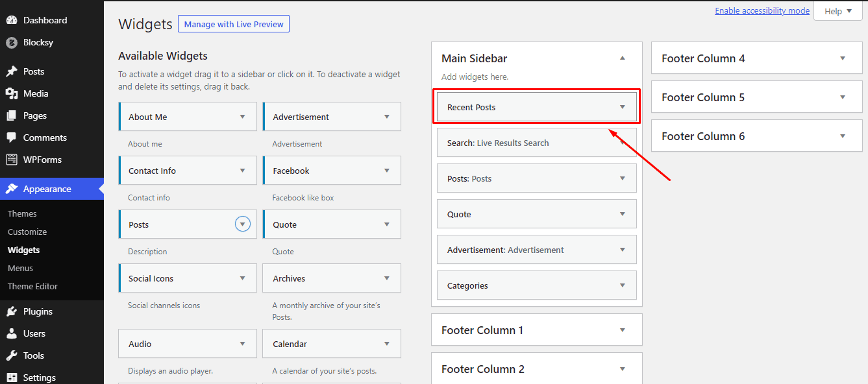The height and width of the screenshot is (384, 868).
Task: Click the WPForms sidebar icon
Action: pos(12,160)
